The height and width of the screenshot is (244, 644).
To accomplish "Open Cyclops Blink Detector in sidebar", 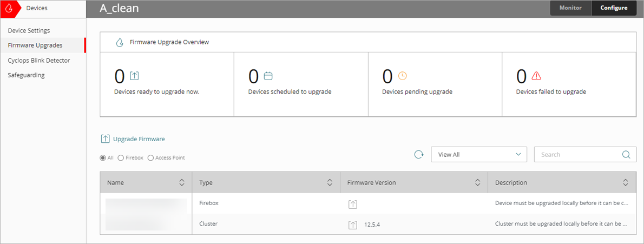I will pos(39,60).
